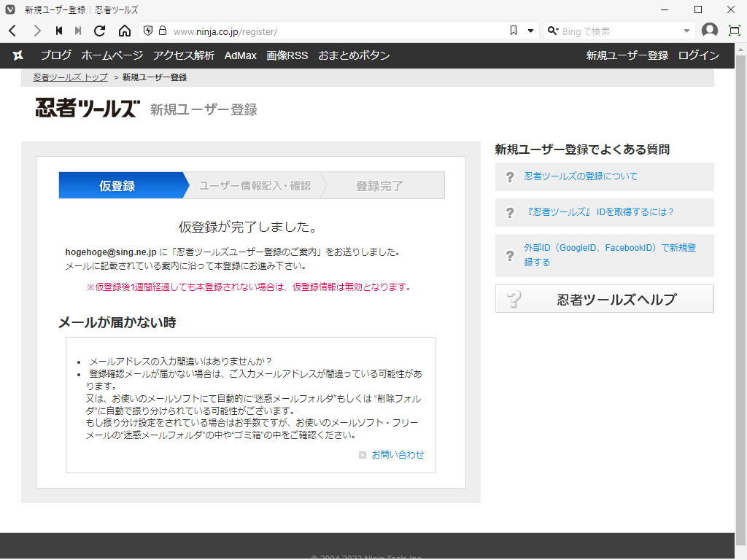
Task: Open the user profile avatar icon
Action: tap(709, 31)
